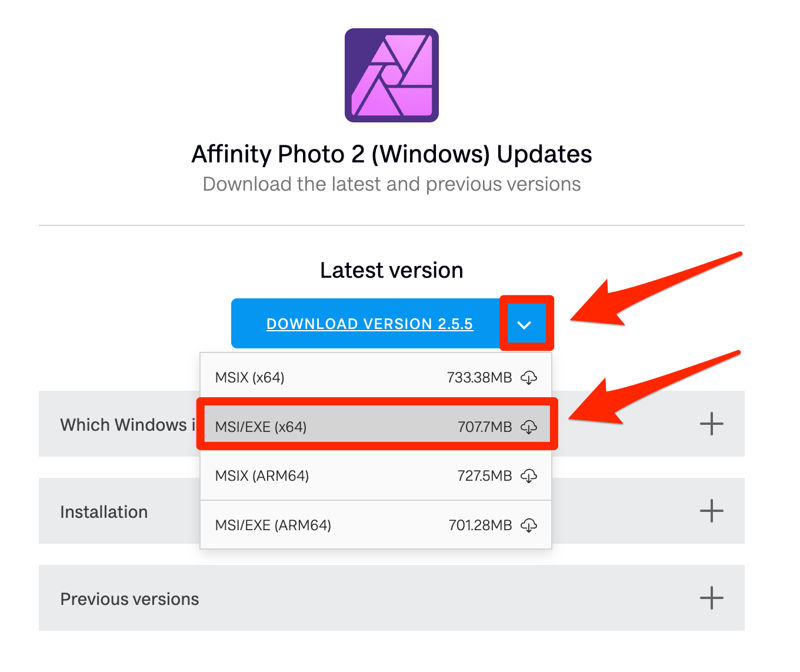This screenshot has width=800, height=672.
Task: Click the 'Download the latest and previous versions' subtitle
Action: pyautogui.click(x=392, y=184)
